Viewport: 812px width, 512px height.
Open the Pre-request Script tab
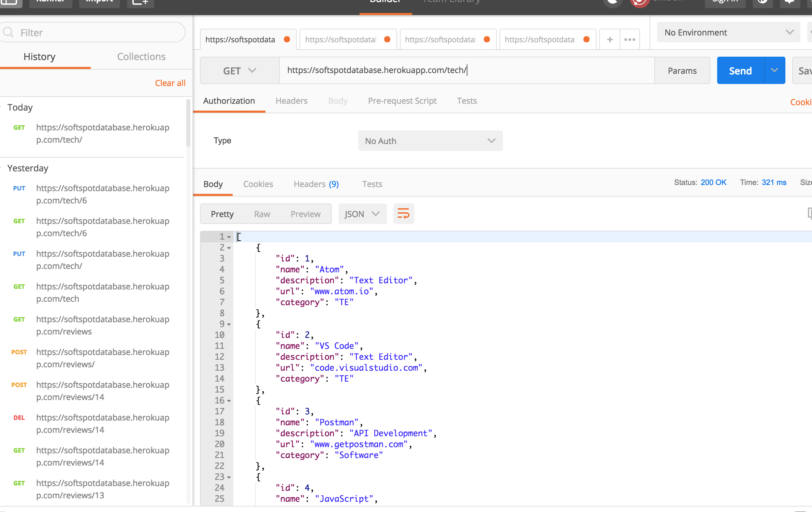(x=402, y=101)
